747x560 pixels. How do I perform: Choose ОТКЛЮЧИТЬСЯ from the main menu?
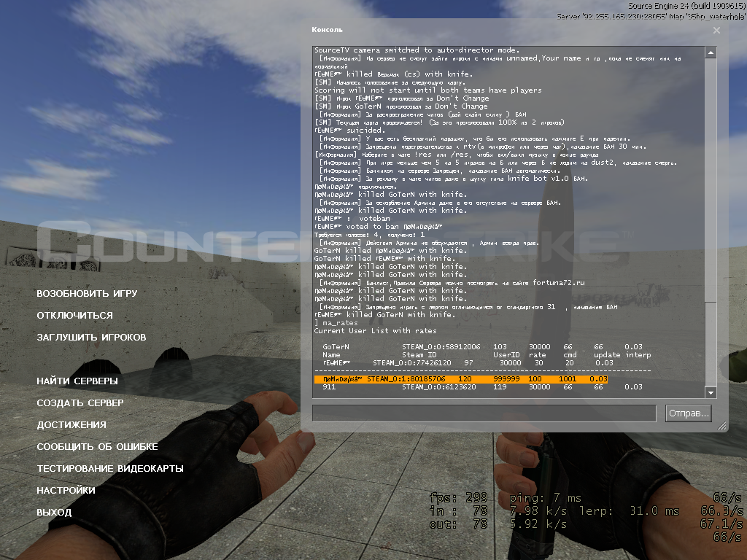coord(75,315)
